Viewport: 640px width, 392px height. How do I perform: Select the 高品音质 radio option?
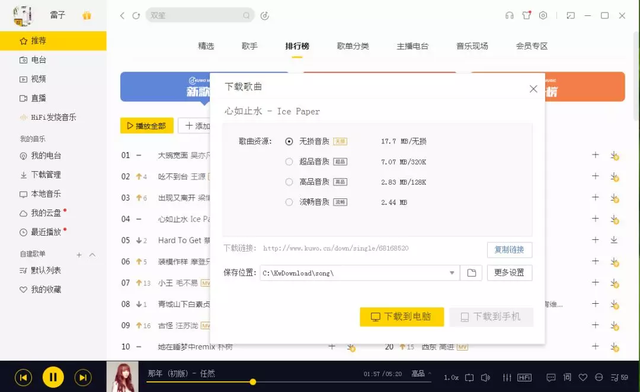tap(289, 182)
